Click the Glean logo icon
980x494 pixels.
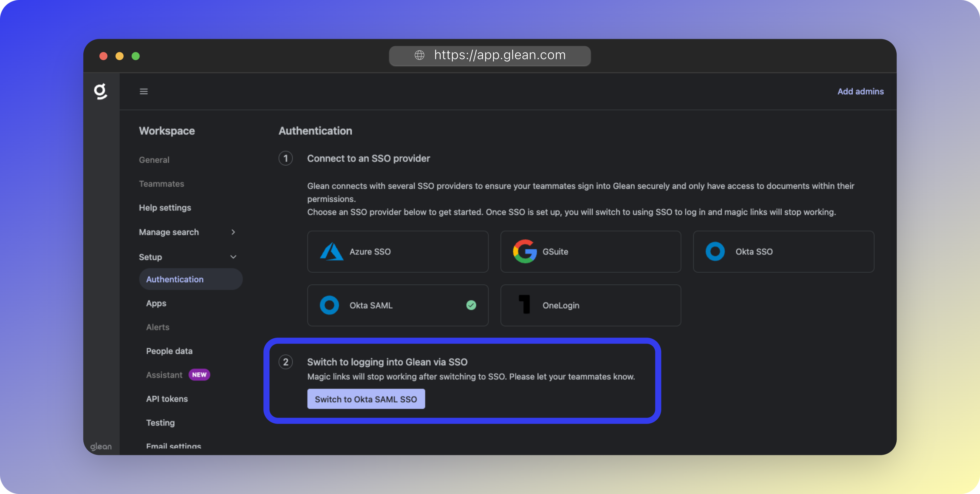coord(101,91)
